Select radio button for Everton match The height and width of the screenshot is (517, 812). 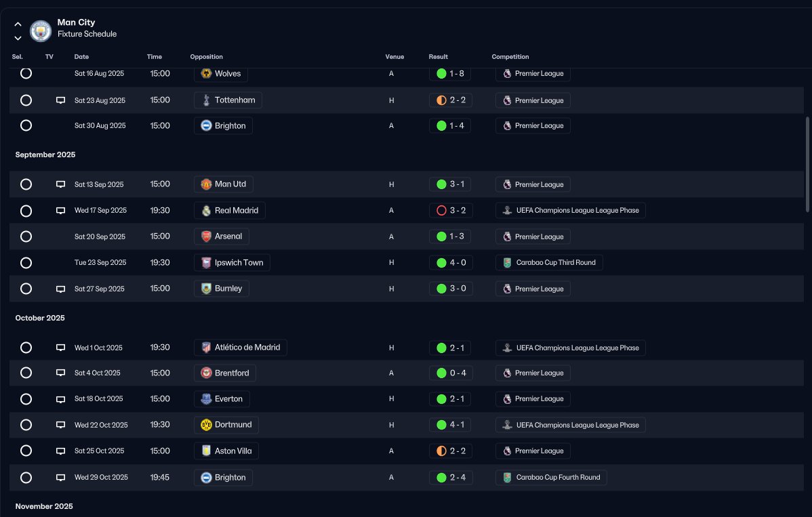26,399
